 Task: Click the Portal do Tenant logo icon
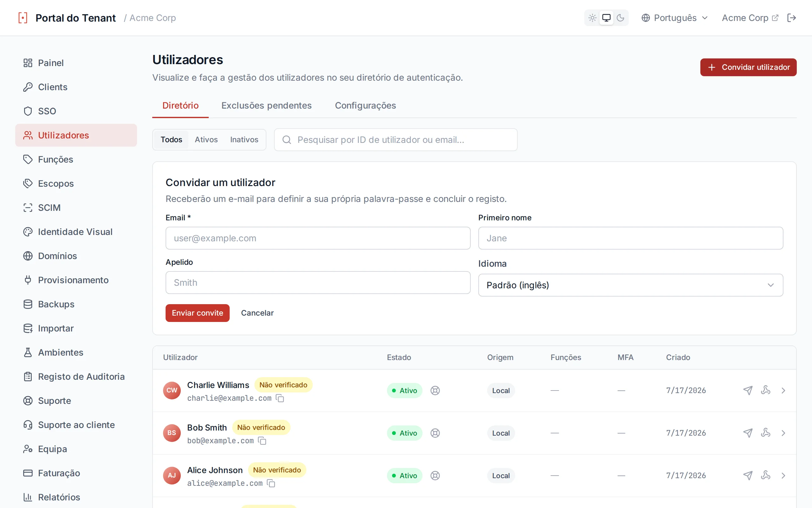point(23,18)
